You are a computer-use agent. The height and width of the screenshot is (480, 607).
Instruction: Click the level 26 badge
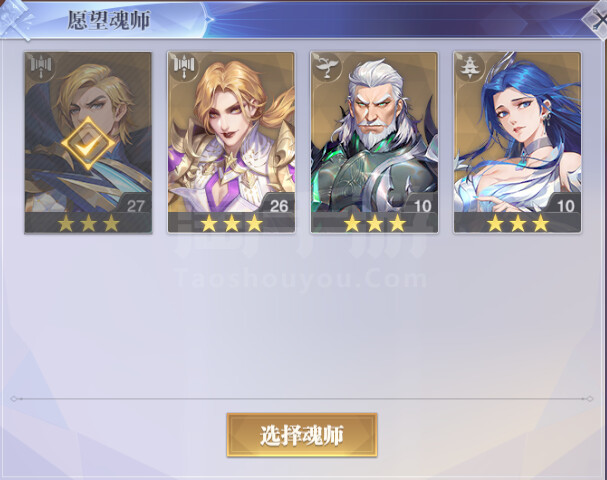(x=278, y=206)
